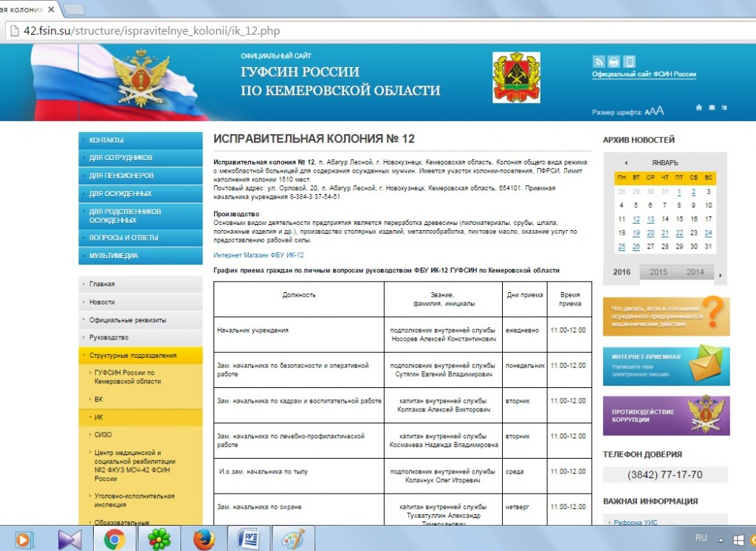Open the mobile version phone icon
Screen dimensions: 756x551
click(629, 62)
